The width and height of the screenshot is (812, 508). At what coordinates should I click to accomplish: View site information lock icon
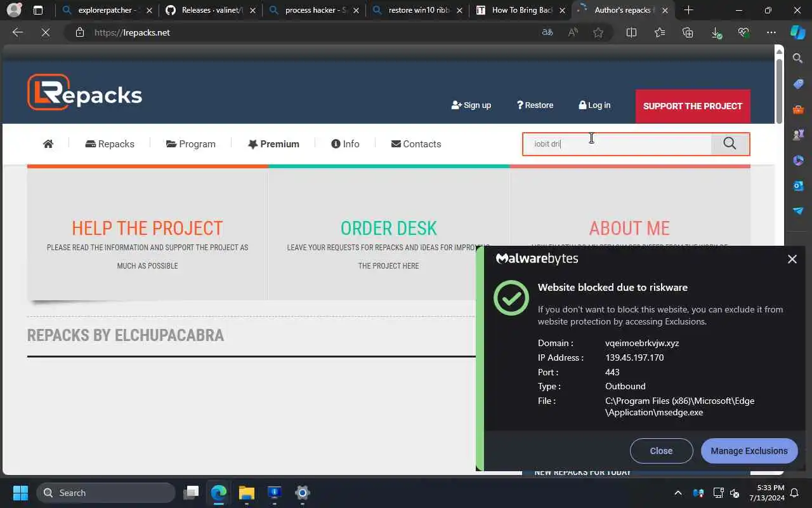point(80,32)
